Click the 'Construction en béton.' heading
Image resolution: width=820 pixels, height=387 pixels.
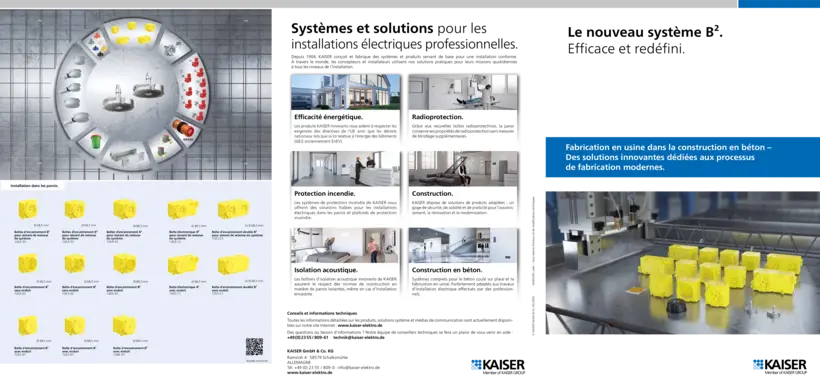click(x=447, y=270)
